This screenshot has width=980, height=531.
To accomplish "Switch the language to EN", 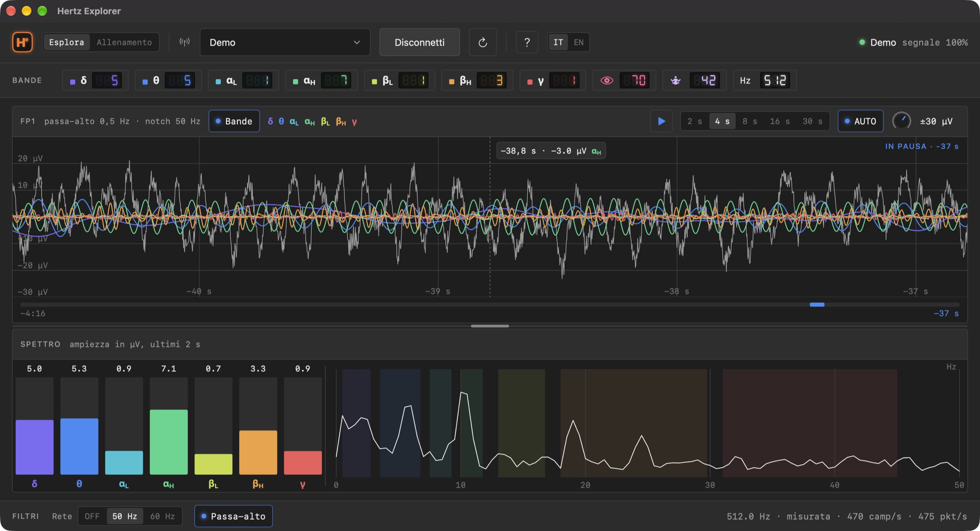I will 579,42.
